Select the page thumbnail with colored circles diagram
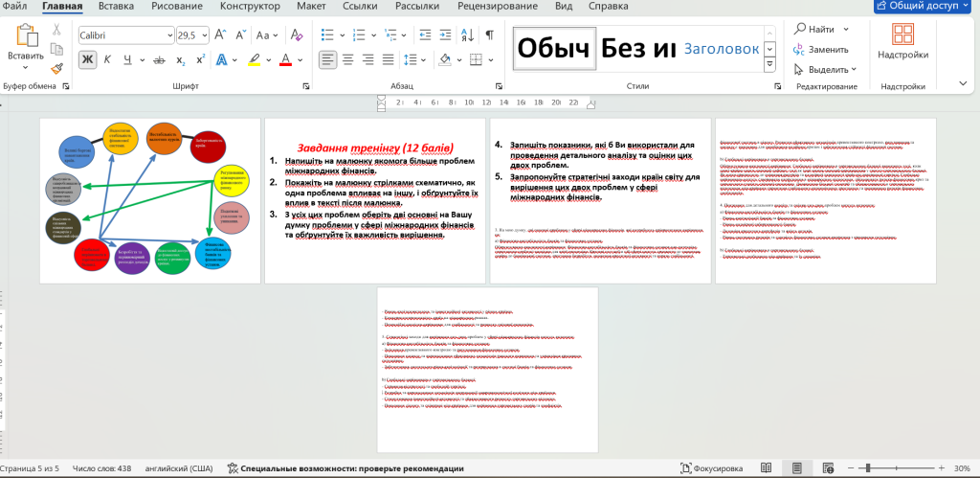Viewport: 980px width, 478px height. 149,200
